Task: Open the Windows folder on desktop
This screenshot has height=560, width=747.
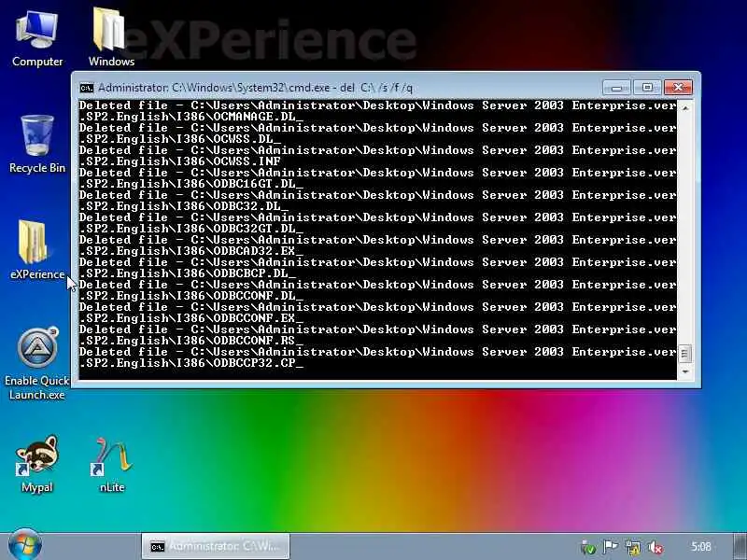Action: [x=111, y=37]
